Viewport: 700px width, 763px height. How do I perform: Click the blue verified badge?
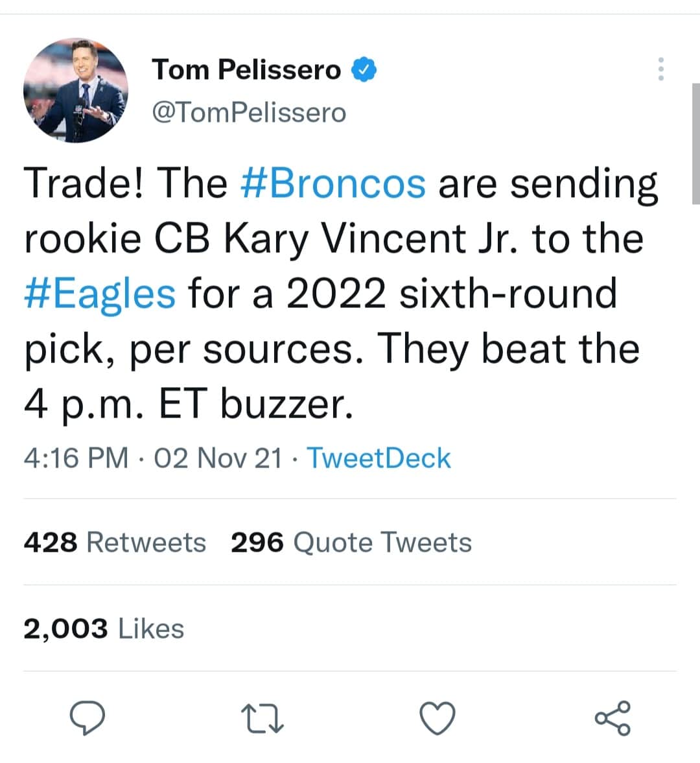364,69
